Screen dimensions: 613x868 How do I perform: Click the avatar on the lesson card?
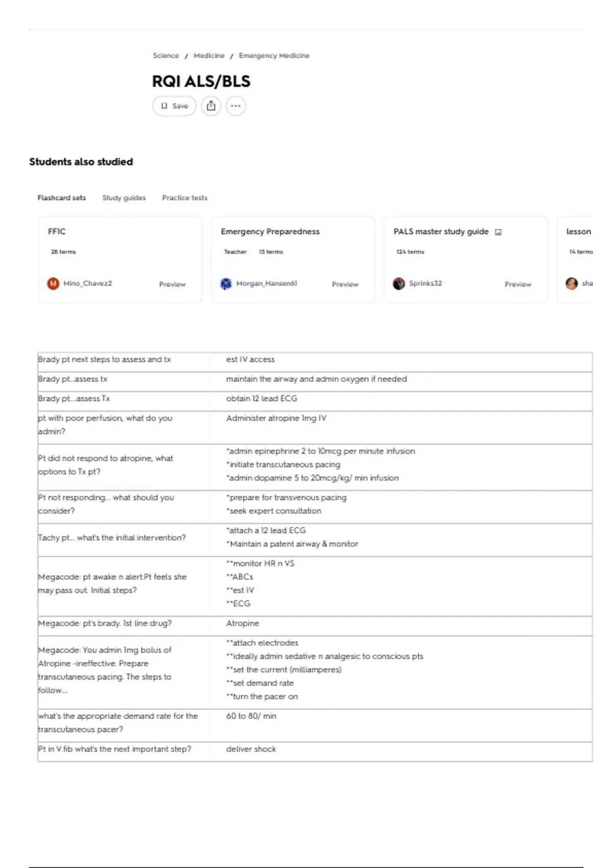(x=572, y=283)
